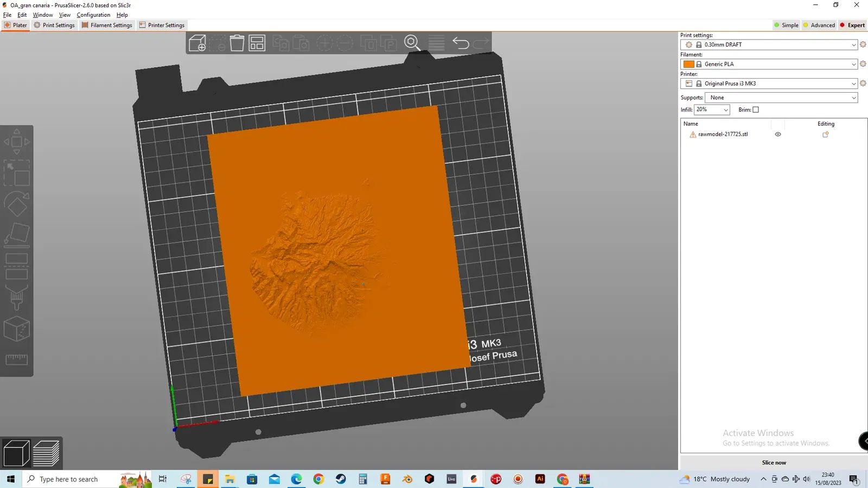
Task: Select rawmodel-217725.stl in the object list
Action: tap(723, 134)
